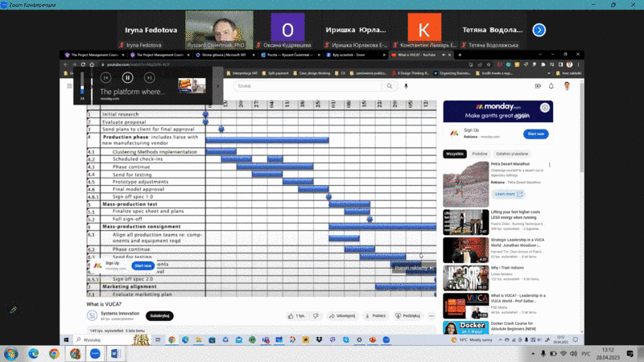Click the voice search microphone icon
The height and width of the screenshot is (362, 644).
[406, 85]
